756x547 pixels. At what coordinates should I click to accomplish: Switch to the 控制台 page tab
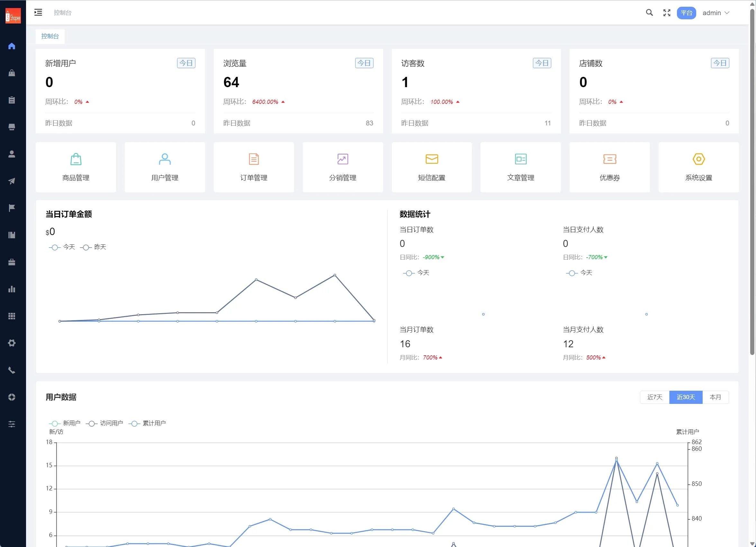point(50,36)
